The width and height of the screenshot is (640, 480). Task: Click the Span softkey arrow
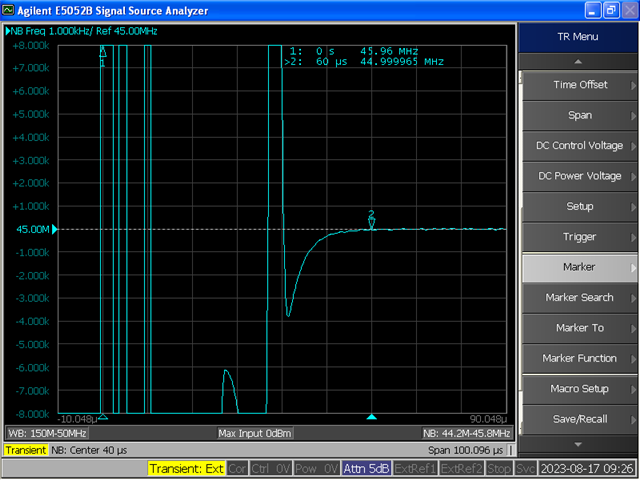pos(633,116)
